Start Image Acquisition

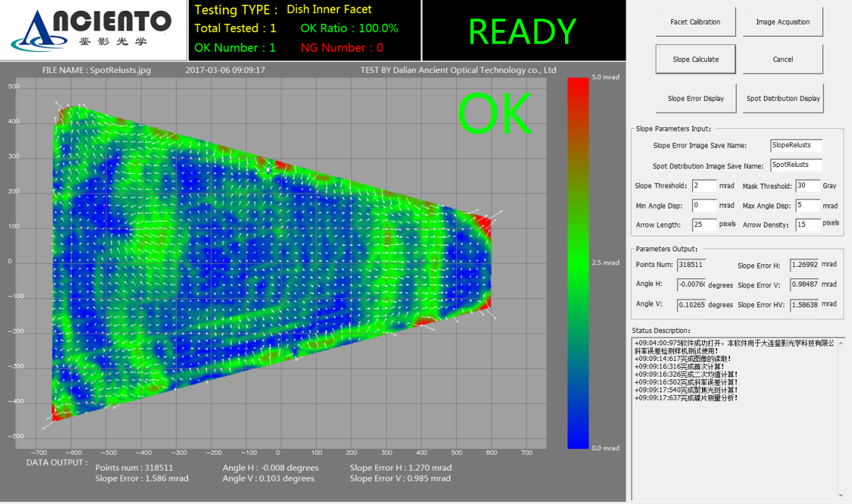click(782, 22)
